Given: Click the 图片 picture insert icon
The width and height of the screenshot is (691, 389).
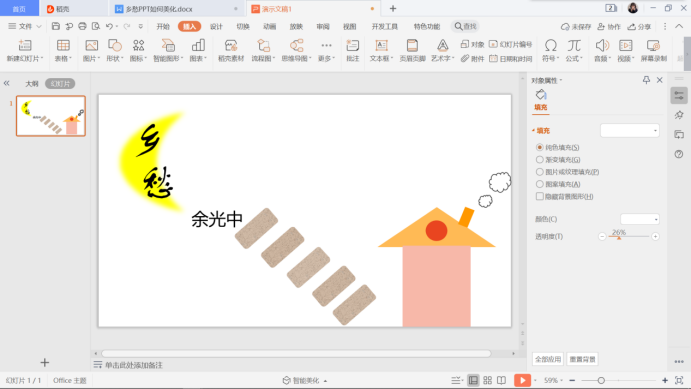Looking at the screenshot, I should tap(91, 46).
